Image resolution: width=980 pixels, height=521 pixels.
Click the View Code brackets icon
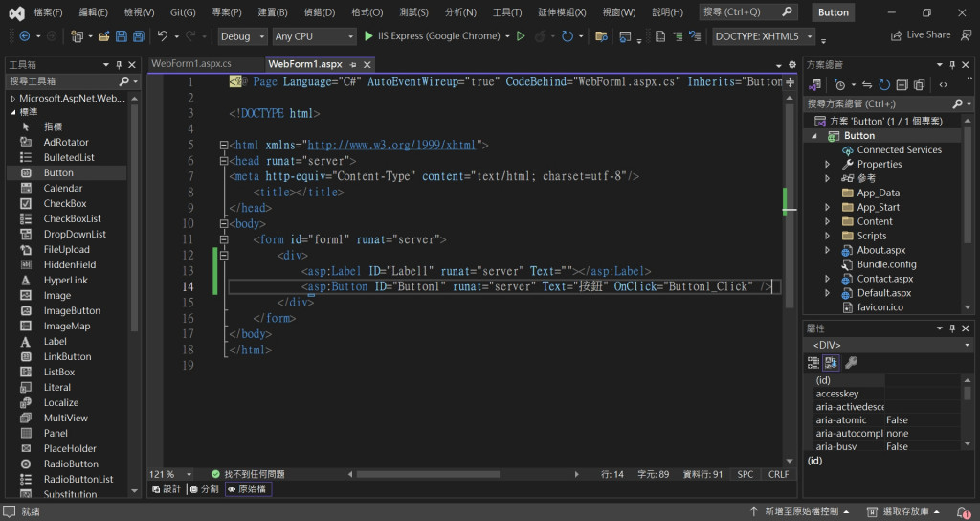[x=943, y=84]
